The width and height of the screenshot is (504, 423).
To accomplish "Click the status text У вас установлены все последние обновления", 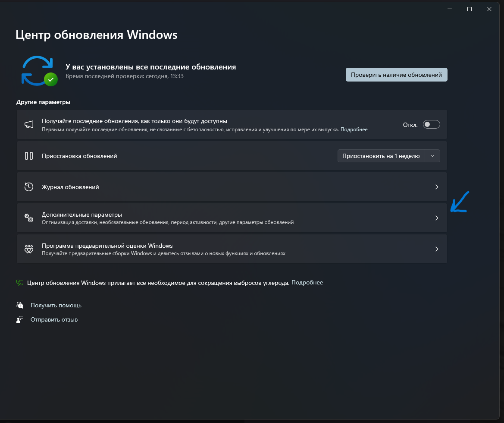I will 151,67.
